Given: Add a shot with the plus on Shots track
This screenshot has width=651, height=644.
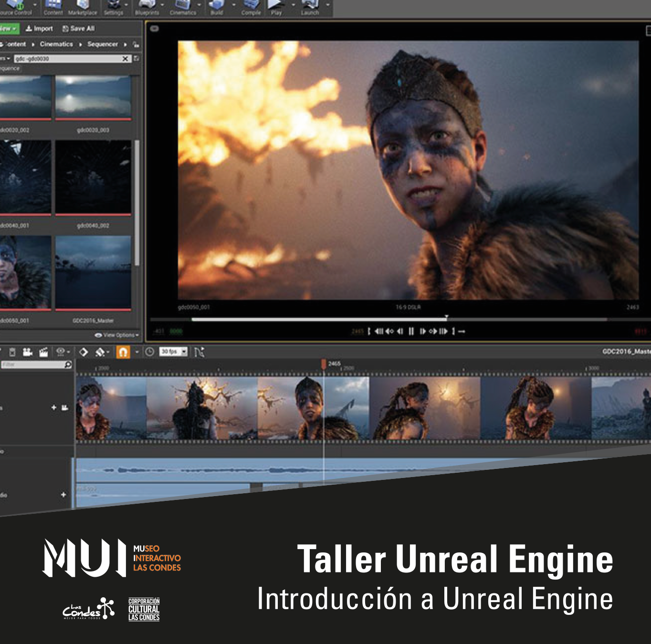Looking at the screenshot, I should (53, 407).
